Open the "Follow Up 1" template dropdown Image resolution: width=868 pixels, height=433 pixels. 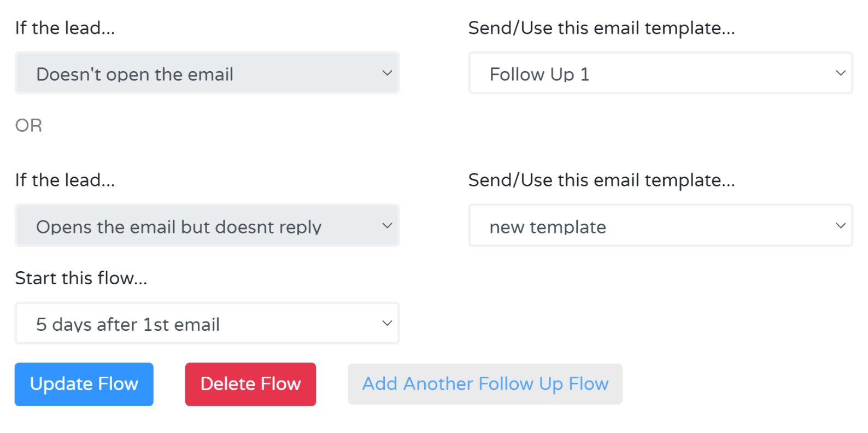coord(660,73)
